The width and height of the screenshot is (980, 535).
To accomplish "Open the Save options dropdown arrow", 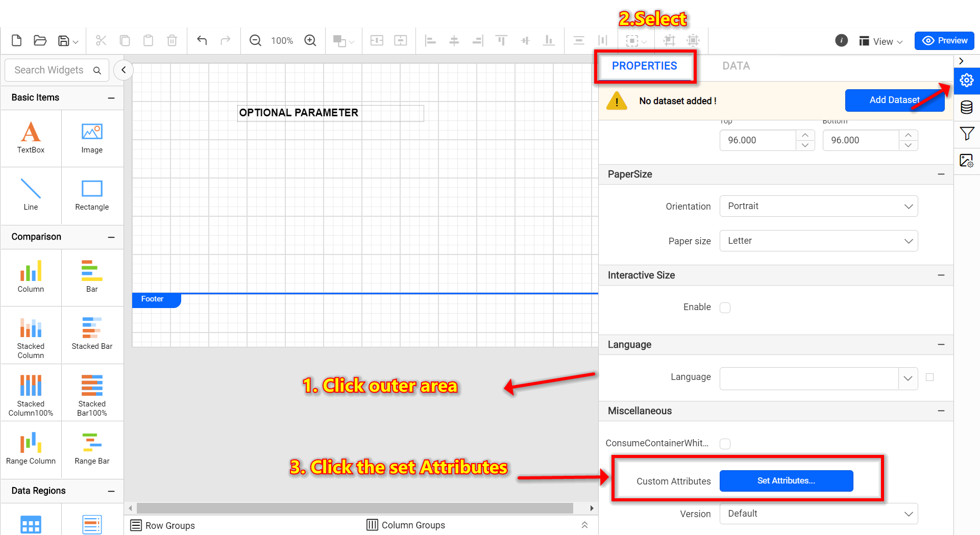I will 76,42.
